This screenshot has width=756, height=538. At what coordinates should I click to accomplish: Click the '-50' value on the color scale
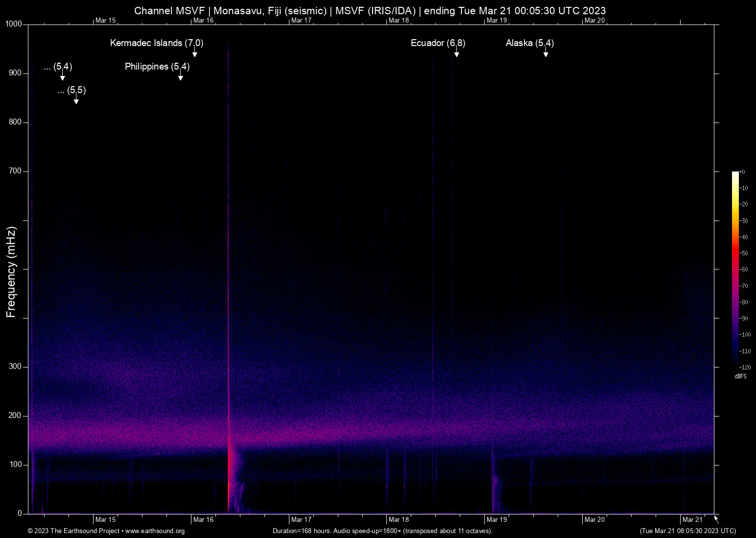pyautogui.click(x=744, y=253)
